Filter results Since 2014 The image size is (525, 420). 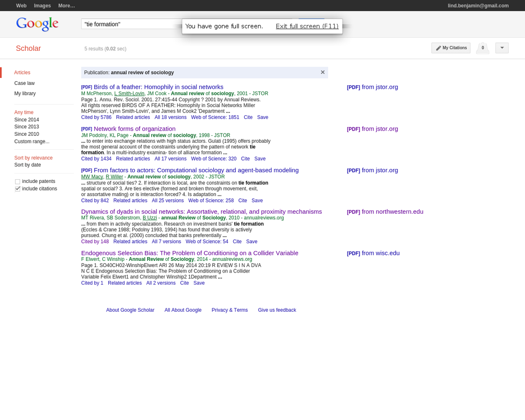click(27, 119)
